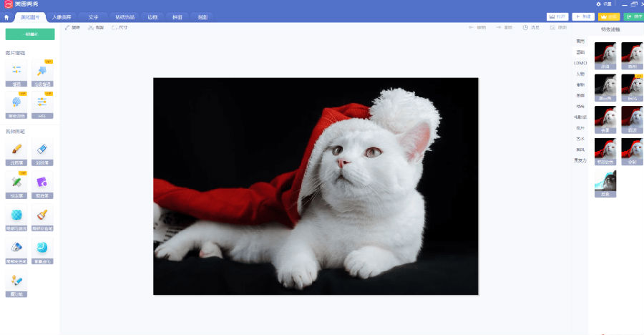644x335 pixels.
Task: Select the local mosaic tool
Action: click(x=16, y=218)
